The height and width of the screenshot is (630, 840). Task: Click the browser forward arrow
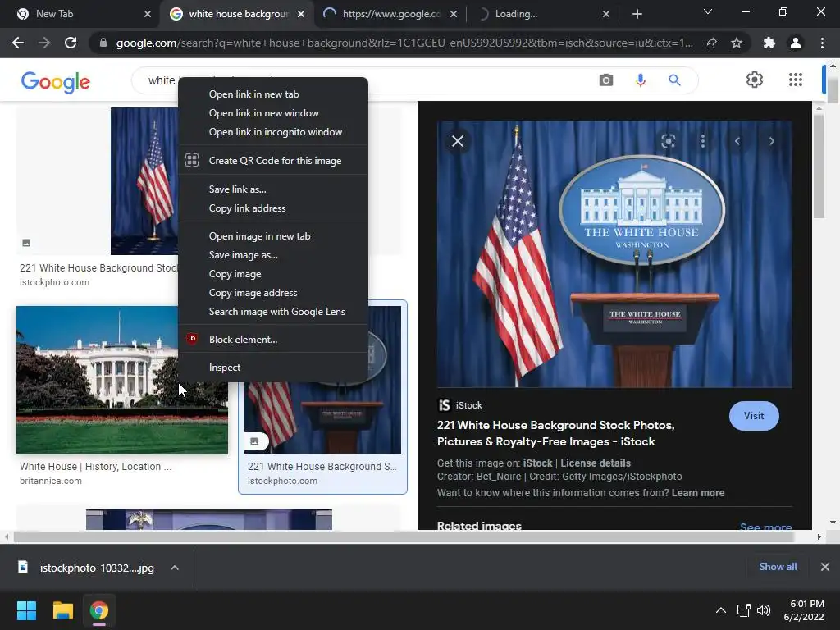(x=44, y=43)
